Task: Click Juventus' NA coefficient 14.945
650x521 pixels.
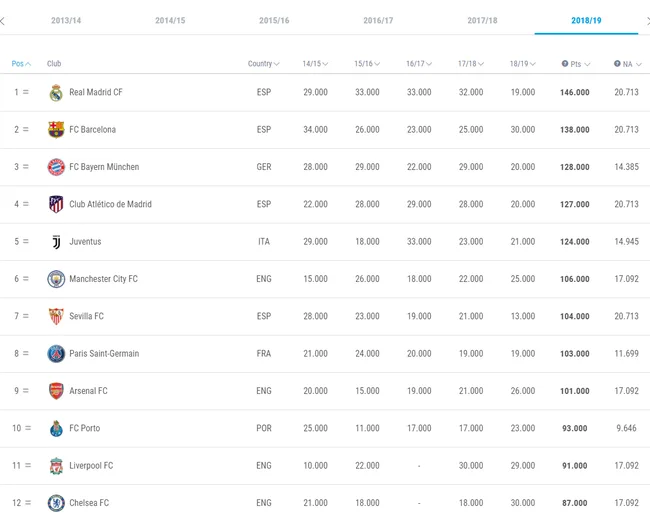Action: pos(626,242)
